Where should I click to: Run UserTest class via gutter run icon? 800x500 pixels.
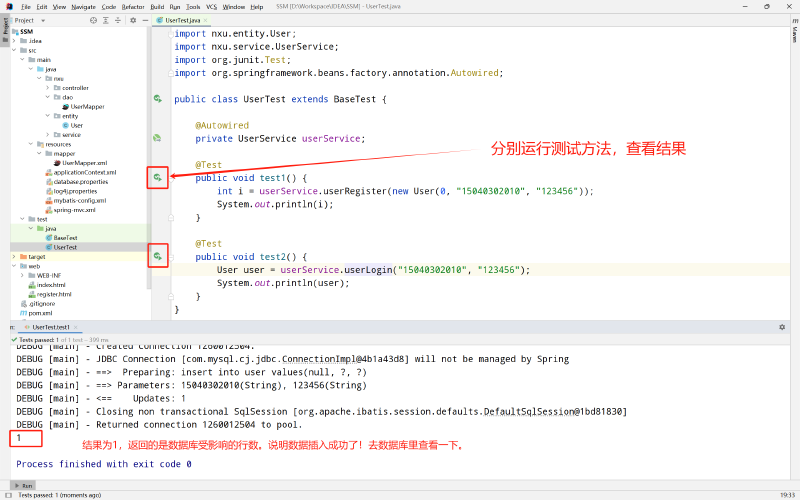click(x=158, y=98)
